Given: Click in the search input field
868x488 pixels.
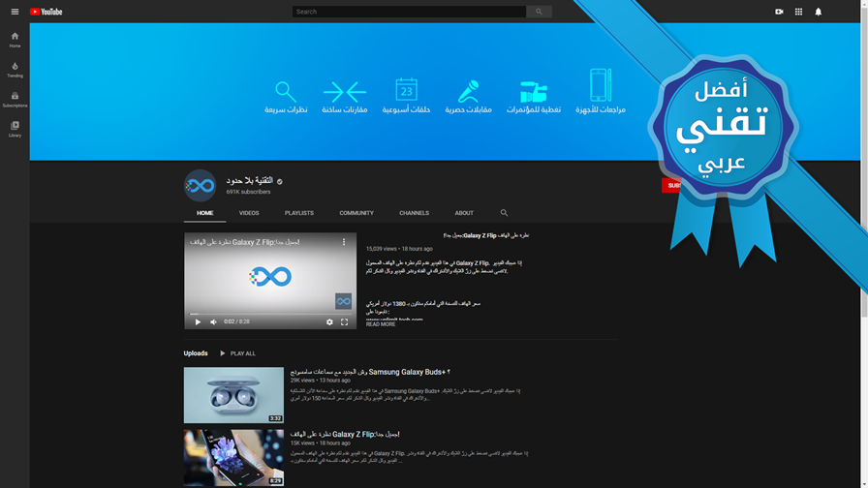Looking at the screenshot, I should (x=409, y=12).
